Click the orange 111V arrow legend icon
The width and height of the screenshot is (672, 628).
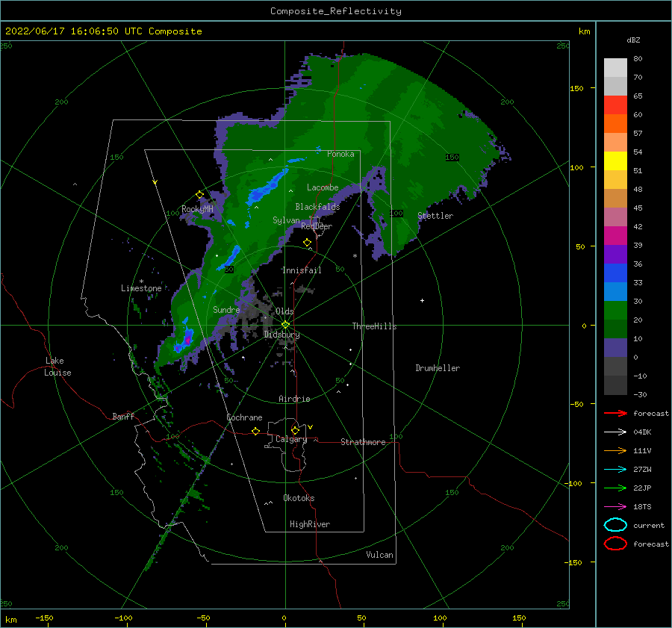tap(615, 450)
